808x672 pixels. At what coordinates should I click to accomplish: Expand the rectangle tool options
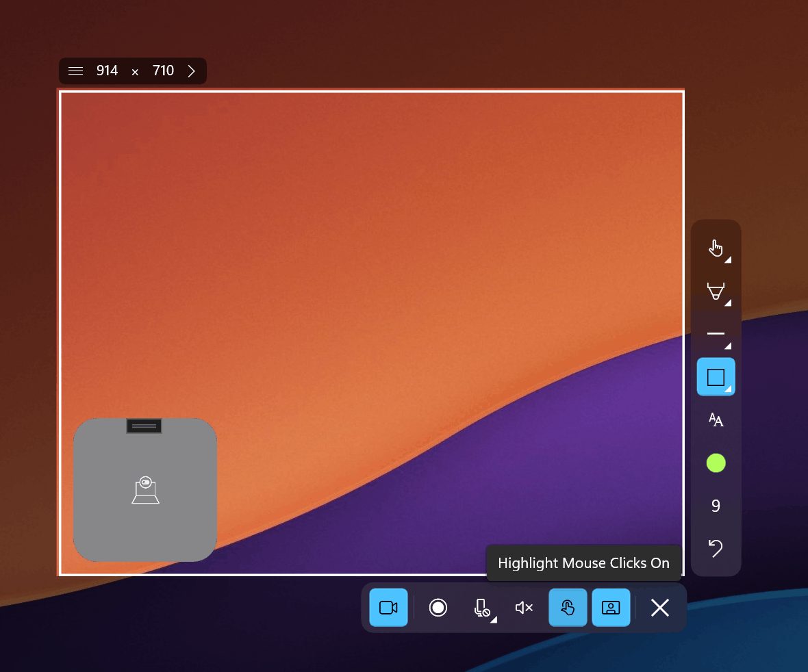[727, 387]
